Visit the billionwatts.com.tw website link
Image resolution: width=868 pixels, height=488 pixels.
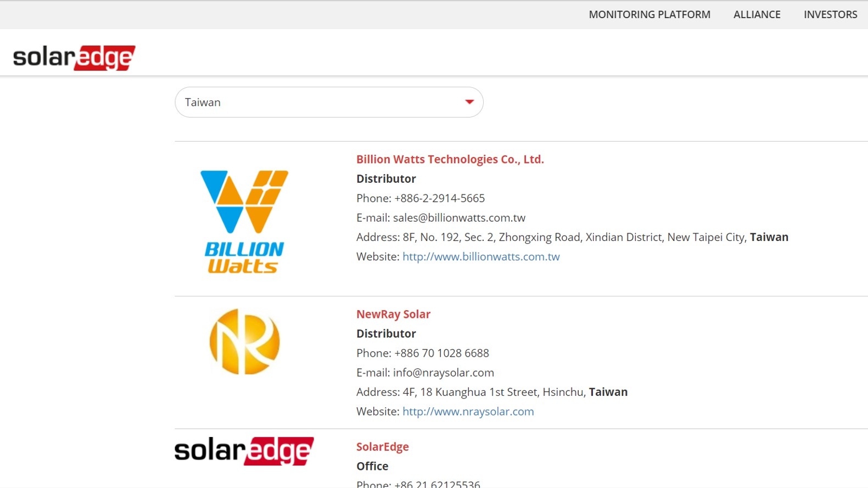(481, 257)
